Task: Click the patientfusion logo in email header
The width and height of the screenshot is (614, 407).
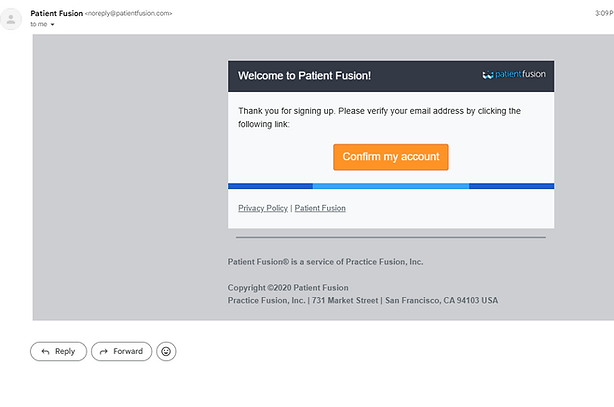Action: tap(514, 74)
